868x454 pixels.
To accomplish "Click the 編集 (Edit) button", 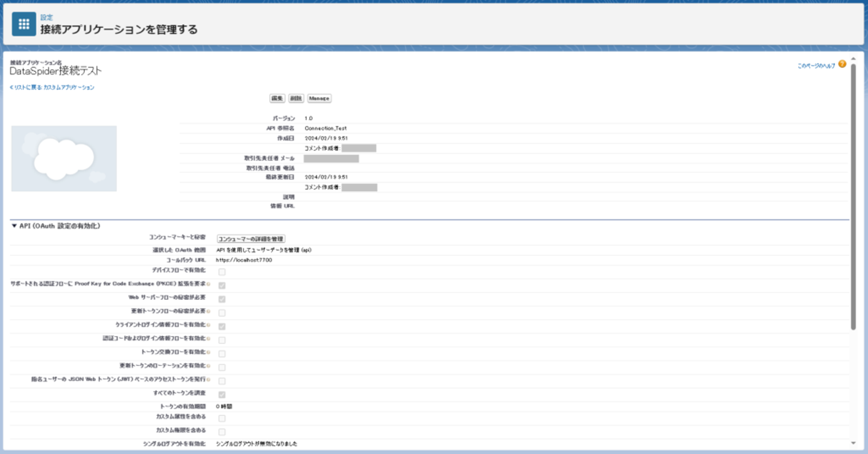I will 277,98.
